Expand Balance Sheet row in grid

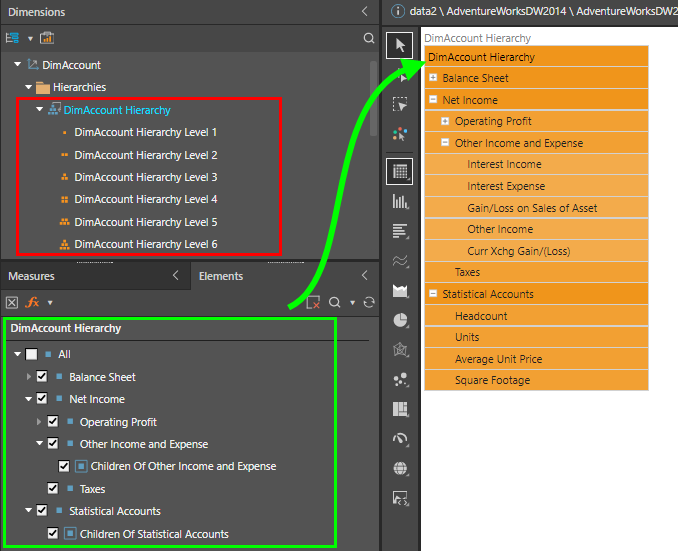pos(433,78)
